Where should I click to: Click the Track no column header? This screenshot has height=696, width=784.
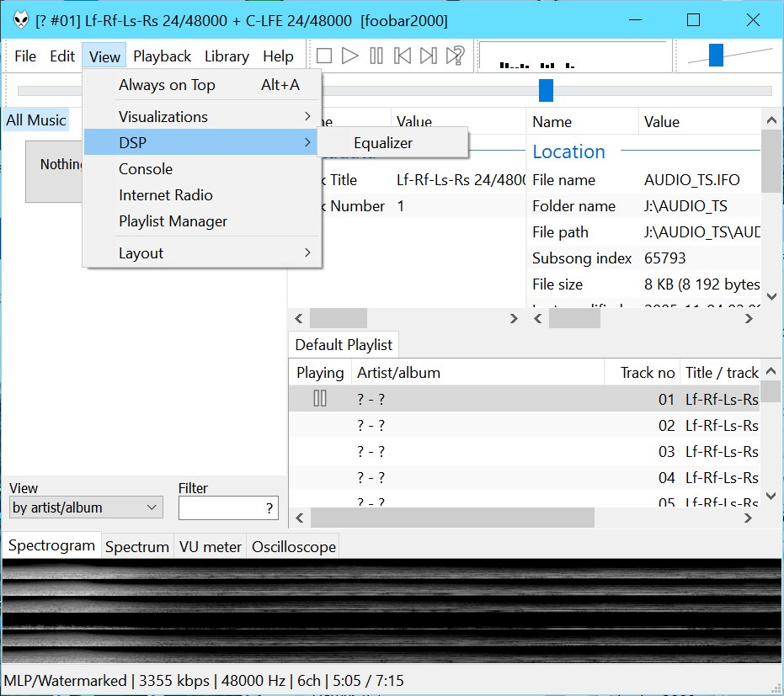(x=647, y=373)
